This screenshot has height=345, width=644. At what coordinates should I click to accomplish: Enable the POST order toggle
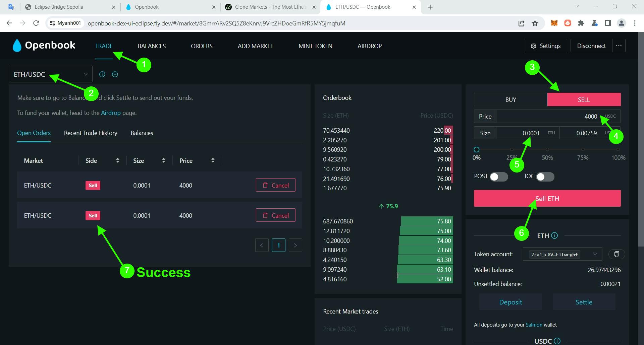tap(499, 177)
